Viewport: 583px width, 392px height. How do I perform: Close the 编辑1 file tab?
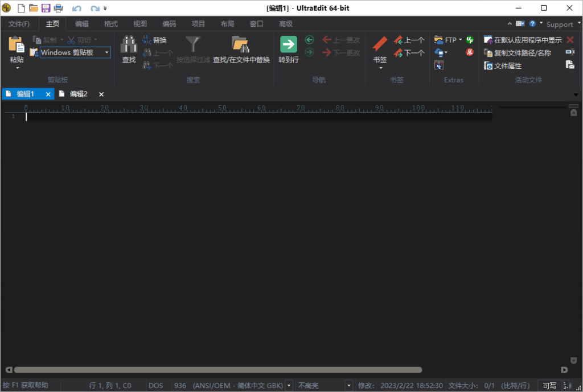[48, 94]
